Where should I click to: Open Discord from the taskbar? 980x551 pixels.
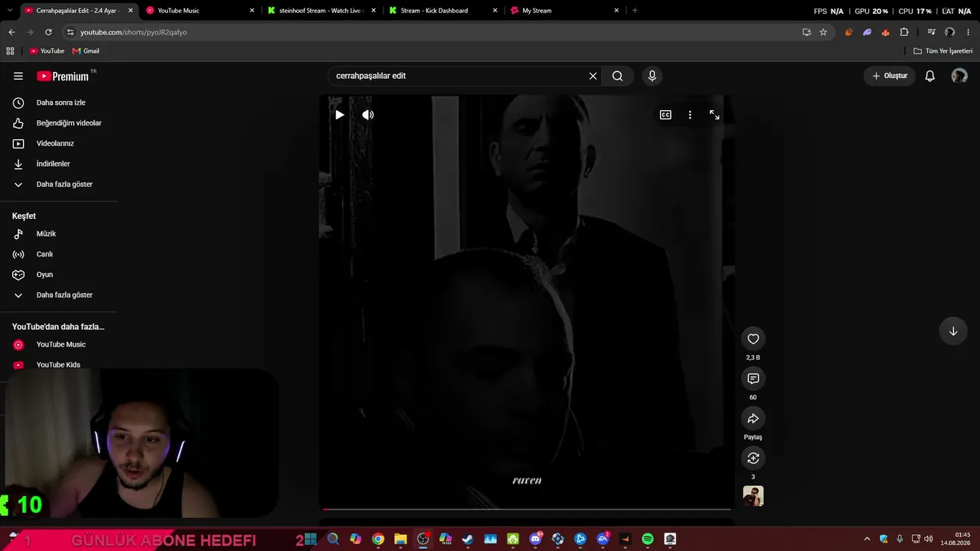pos(535,540)
